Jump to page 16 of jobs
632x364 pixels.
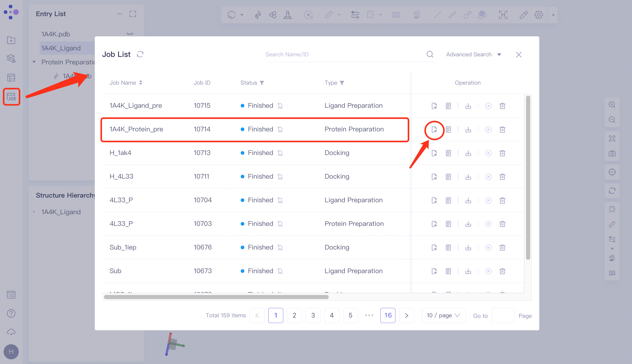pyautogui.click(x=388, y=315)
